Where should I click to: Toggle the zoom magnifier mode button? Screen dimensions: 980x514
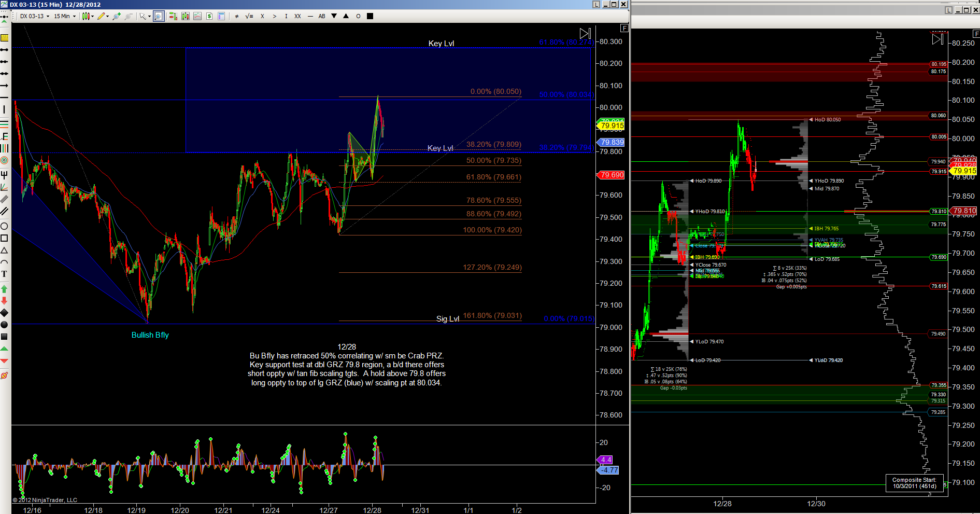click(159, 16)
